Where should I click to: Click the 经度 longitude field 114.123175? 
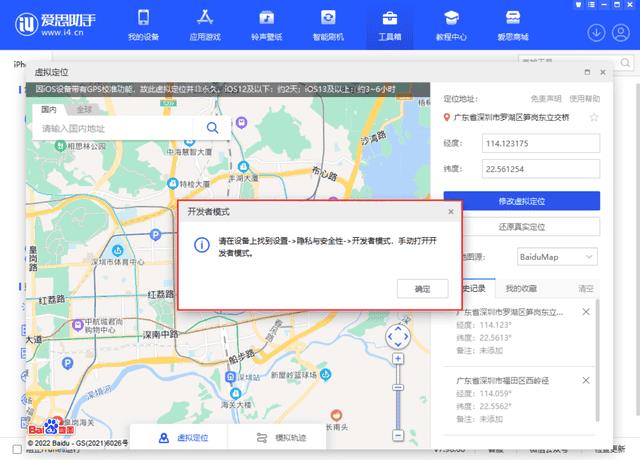541,143
